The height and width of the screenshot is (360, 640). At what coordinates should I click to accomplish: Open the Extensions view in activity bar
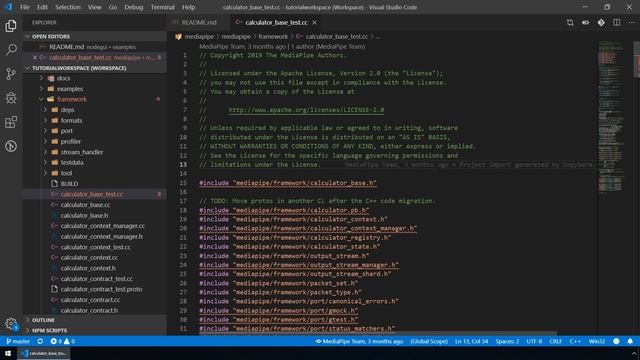coord(11,122)
